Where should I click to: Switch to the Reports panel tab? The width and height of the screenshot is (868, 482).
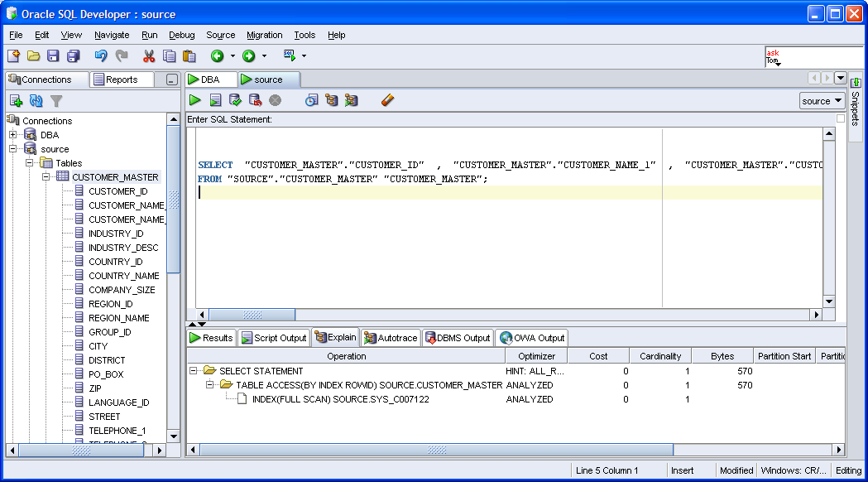click(x=121, y=79)
